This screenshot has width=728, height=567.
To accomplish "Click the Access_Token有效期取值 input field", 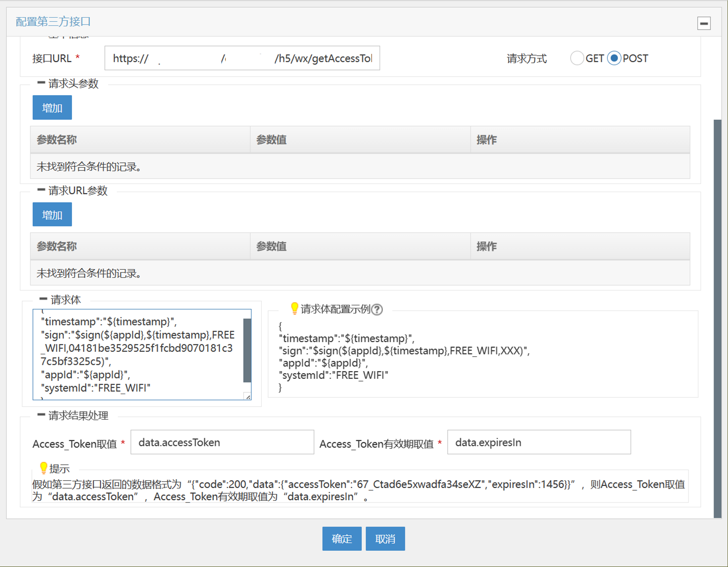I will [539, 442].
